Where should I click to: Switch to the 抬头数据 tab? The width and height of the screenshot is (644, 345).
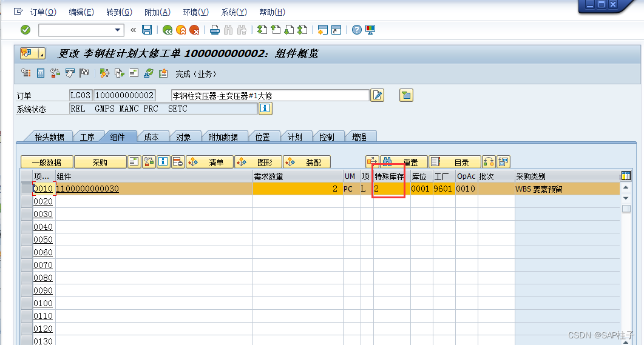pos(49,137)
